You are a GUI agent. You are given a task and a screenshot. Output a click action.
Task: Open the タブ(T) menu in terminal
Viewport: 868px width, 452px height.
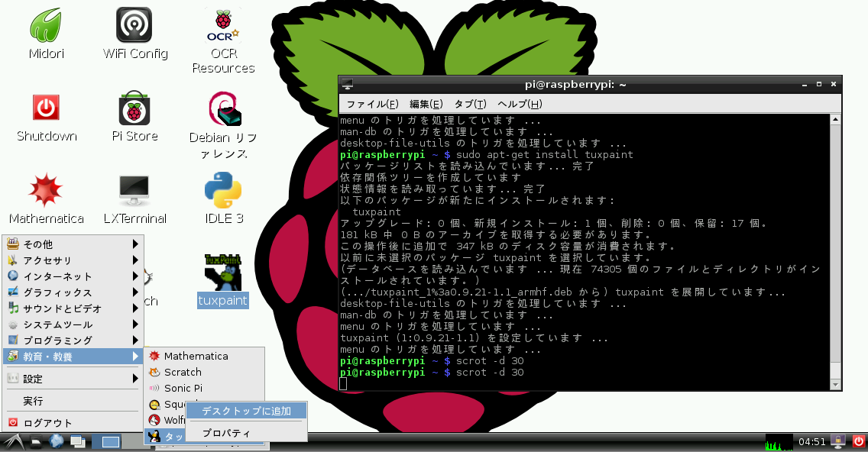(x=470, y=104)
